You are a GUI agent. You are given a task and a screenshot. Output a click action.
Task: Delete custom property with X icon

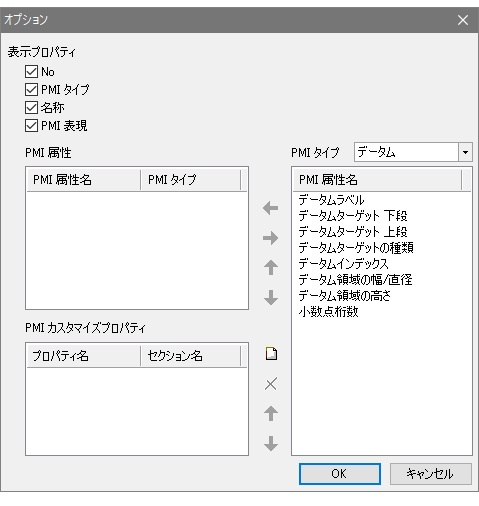(271, 384)
